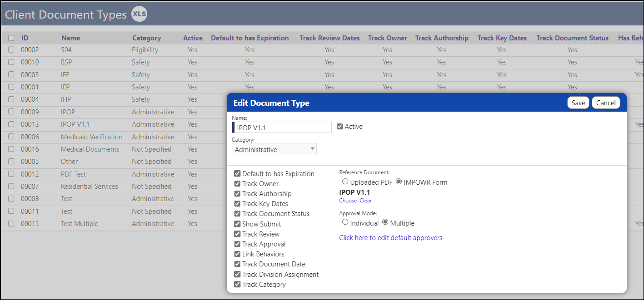The image size is (644, 300).
Task: Toggle the Track Review checkbox
Action: pos(237,234)
